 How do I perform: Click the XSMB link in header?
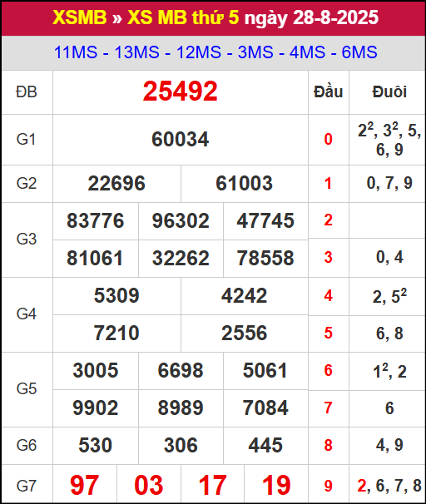[79, 17]
